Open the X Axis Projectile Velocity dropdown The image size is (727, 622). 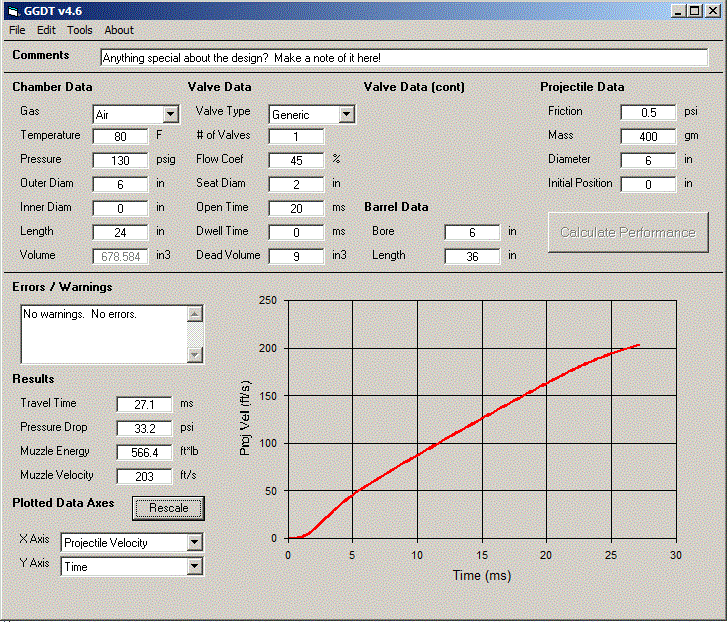point(194,543)
